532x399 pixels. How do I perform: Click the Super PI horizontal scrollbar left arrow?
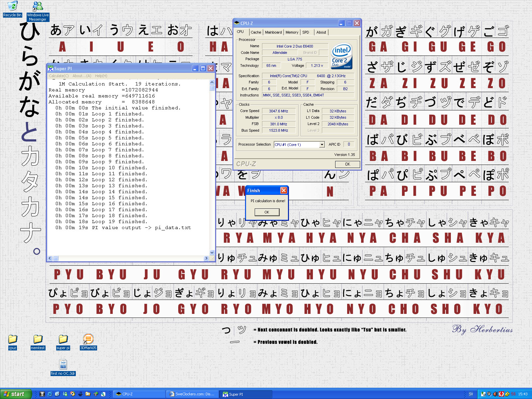50,258
